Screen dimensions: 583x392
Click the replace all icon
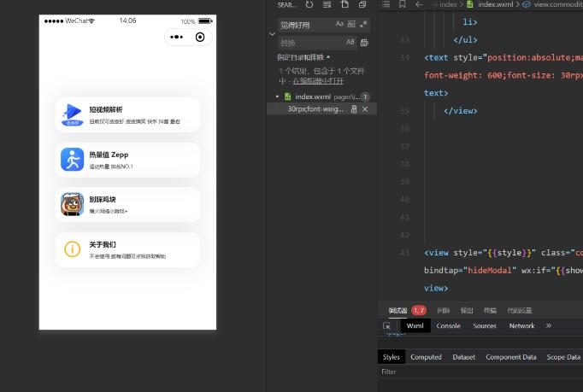click(365, 42)
